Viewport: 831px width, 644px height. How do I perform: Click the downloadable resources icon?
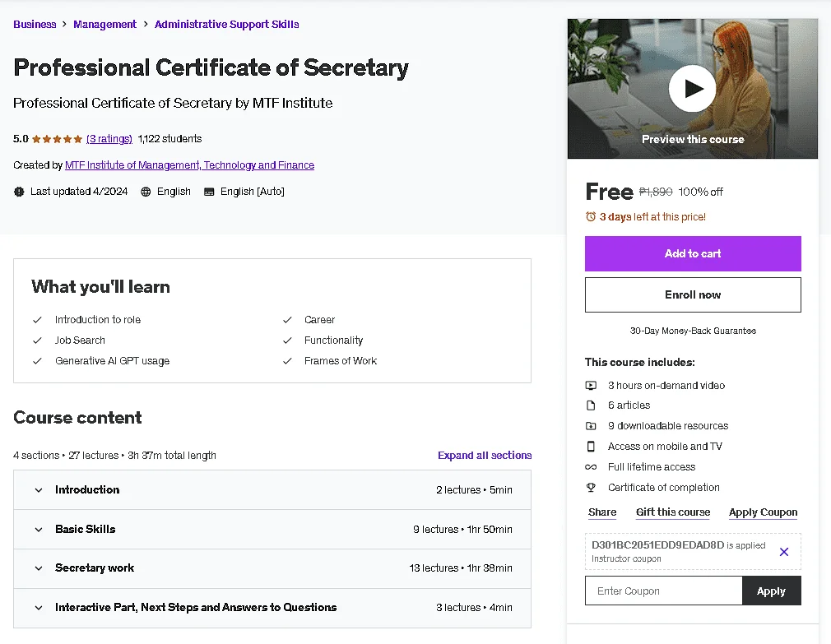click(x=591, y=426)
